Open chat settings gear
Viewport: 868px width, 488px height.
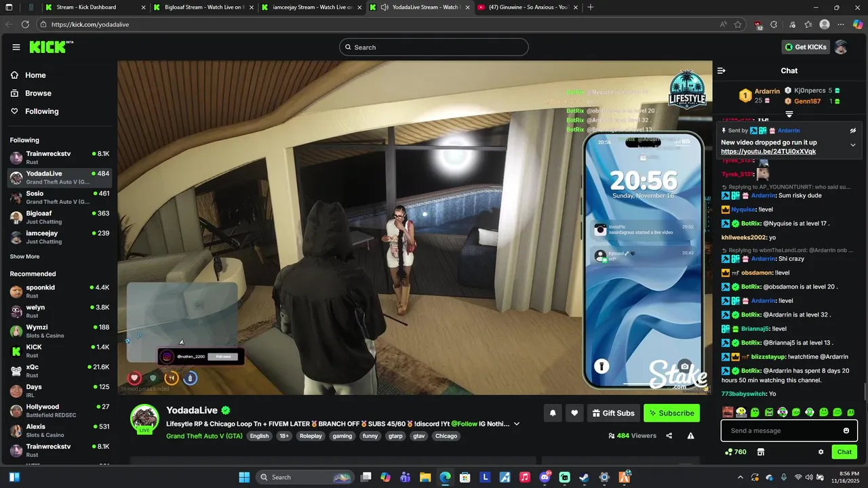click(821, 451)
